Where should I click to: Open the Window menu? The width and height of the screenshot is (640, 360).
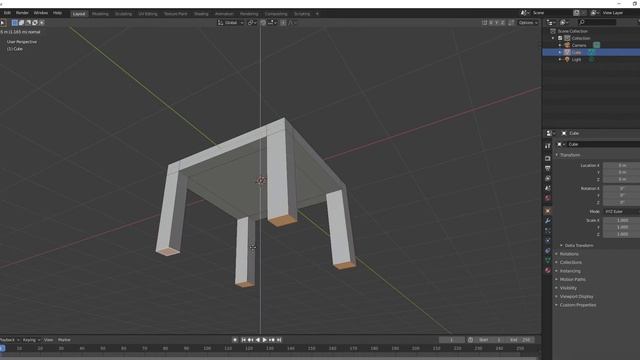(x=41, y=13)
